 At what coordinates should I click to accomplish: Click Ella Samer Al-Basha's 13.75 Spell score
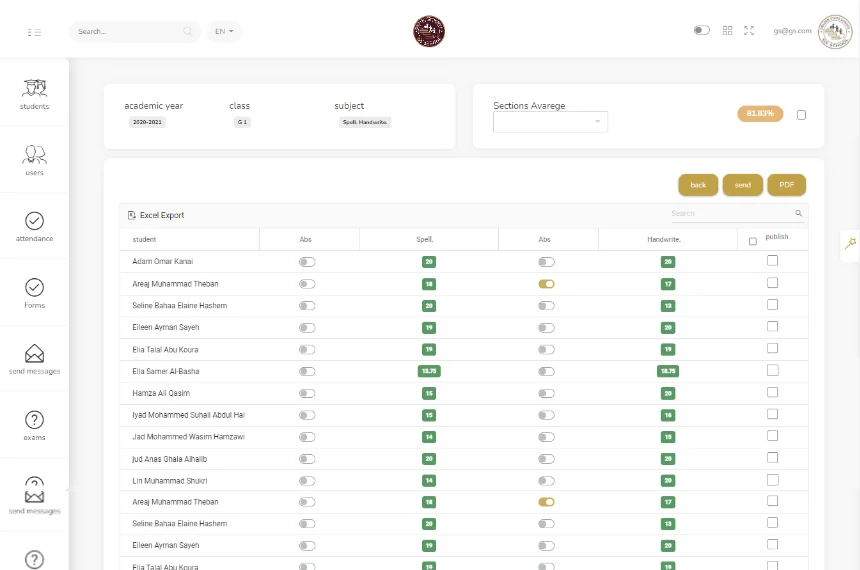click(x=429, y=371)
